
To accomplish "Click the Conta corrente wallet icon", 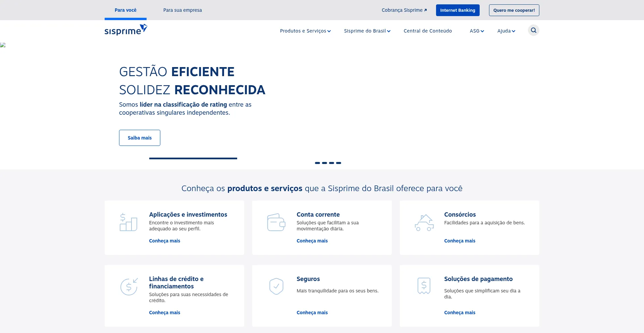I will coord(276,222).
